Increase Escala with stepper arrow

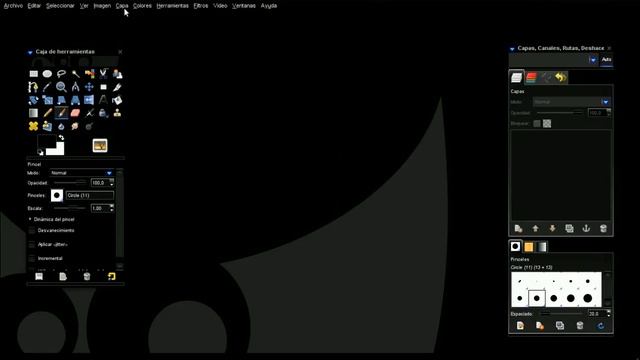tap(112, 207)
